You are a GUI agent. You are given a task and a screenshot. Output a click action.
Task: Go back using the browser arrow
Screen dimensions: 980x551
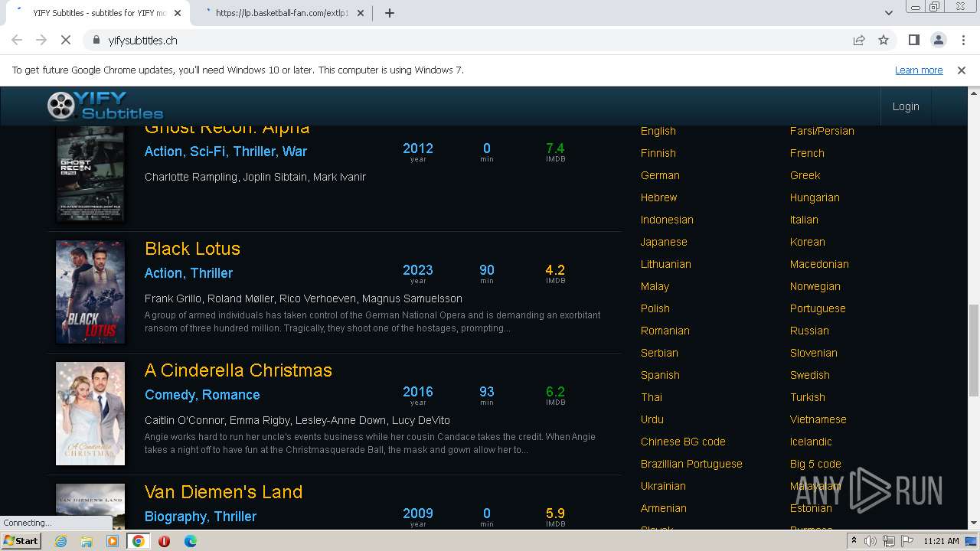(x=17, y=40)
